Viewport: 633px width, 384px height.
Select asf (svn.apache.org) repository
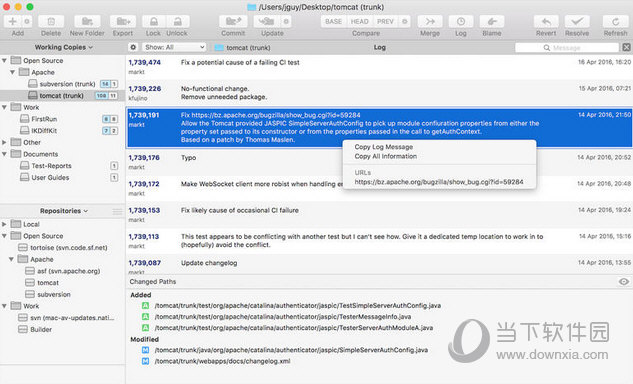62,271
